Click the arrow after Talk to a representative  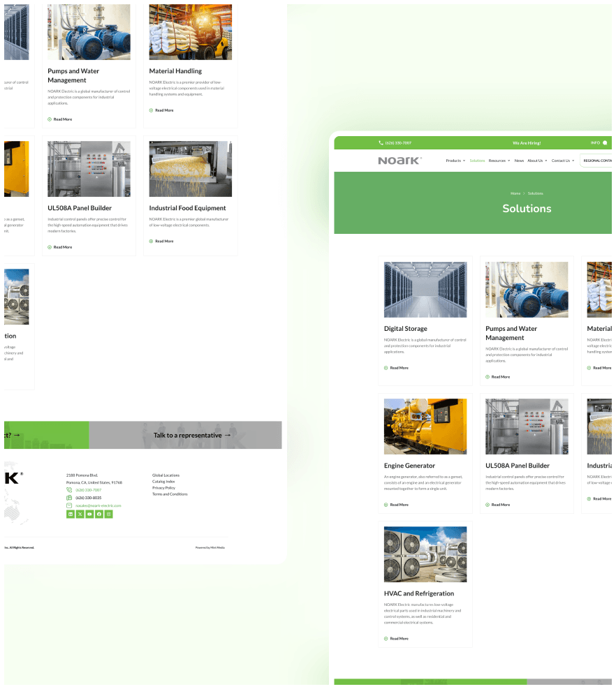click(228, 436)
